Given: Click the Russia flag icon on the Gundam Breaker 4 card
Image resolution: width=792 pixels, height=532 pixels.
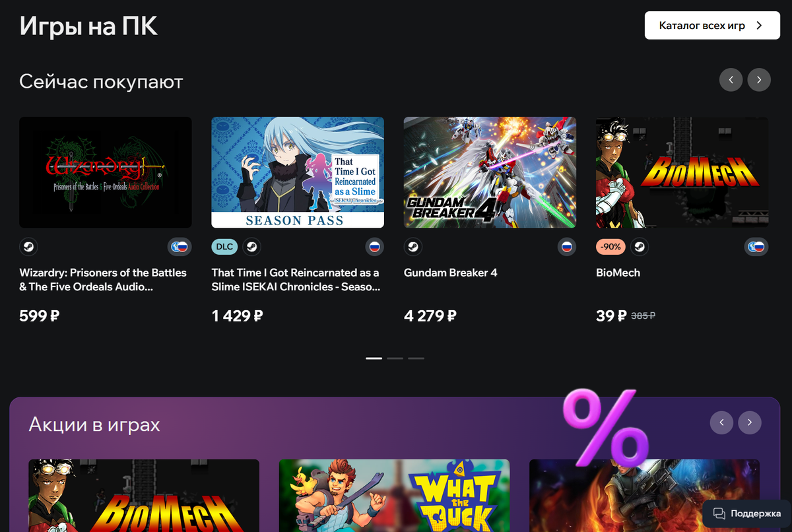Looking at the screenshot, I should [566, 247].
